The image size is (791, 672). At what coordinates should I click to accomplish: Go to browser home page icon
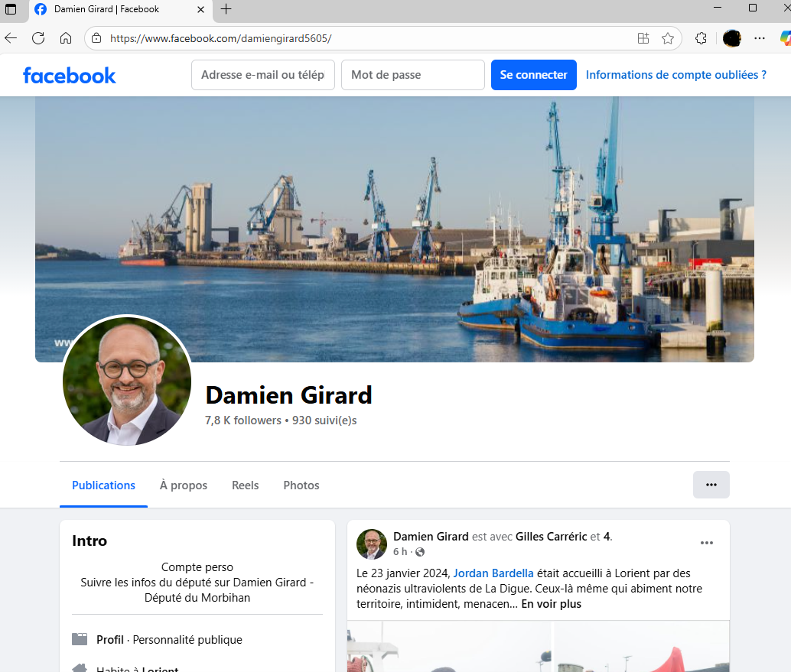point(66,38)
